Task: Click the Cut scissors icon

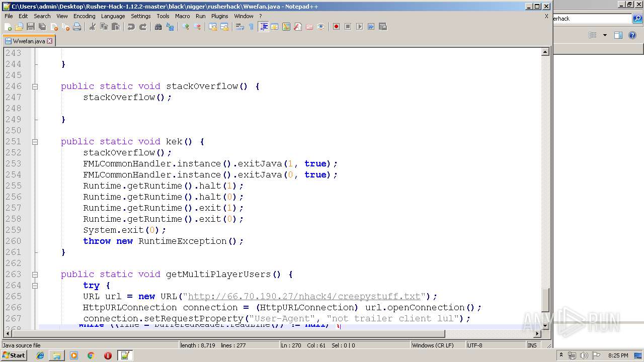Action: (93, 27)
